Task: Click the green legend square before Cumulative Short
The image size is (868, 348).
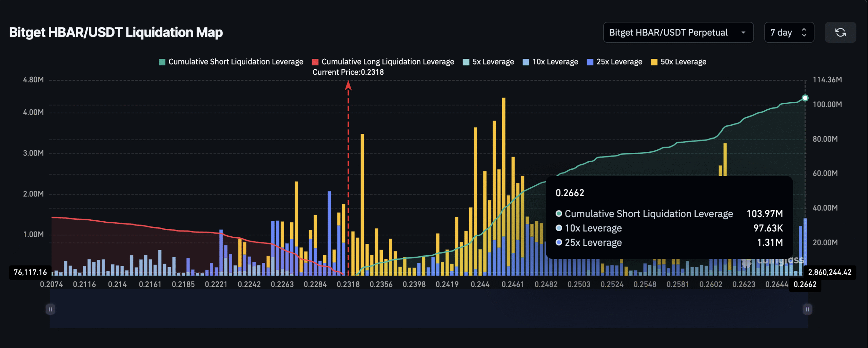Action: coord(161,61)
